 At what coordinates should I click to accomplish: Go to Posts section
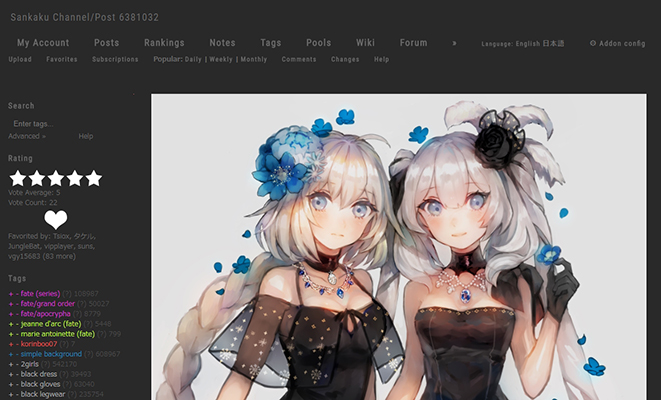(107, 43)
